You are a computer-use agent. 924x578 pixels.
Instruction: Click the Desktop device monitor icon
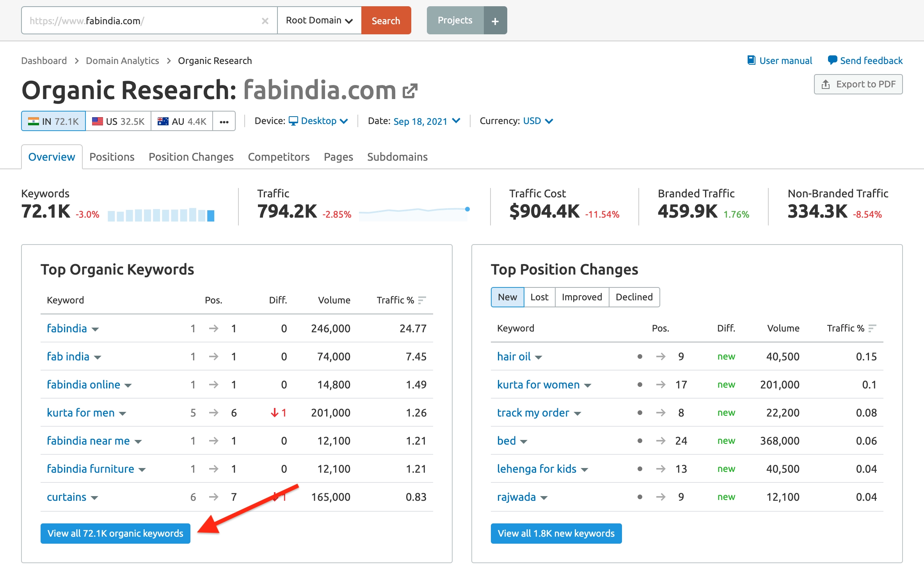click(294, 121)
